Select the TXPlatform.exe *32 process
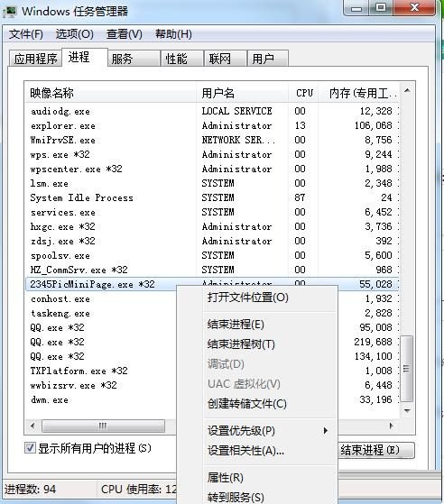Image resolution: width=444 pixels, height=504 pixels. (101, 371)
